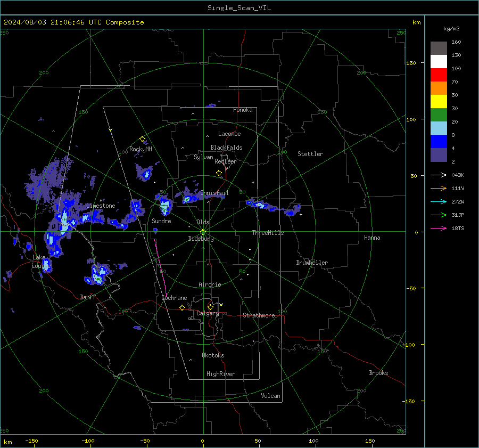
Task: Click the Okotoks city label
Action: tap(213, 355)
